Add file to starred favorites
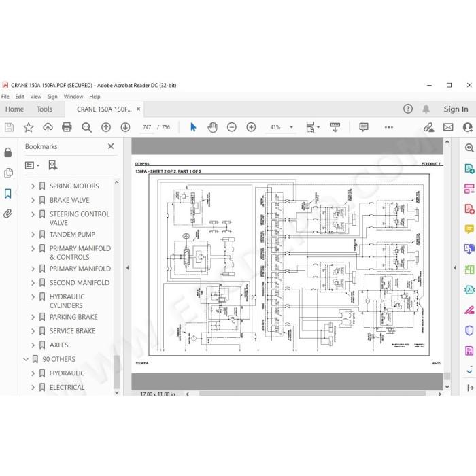The width and height of the screenshot is (476, 476). 29,127
